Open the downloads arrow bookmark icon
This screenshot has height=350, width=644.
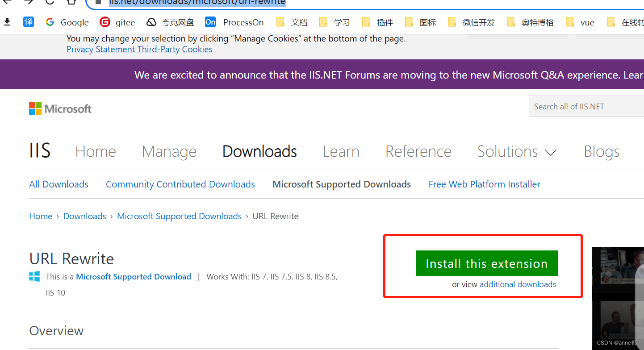pos(7,22)
